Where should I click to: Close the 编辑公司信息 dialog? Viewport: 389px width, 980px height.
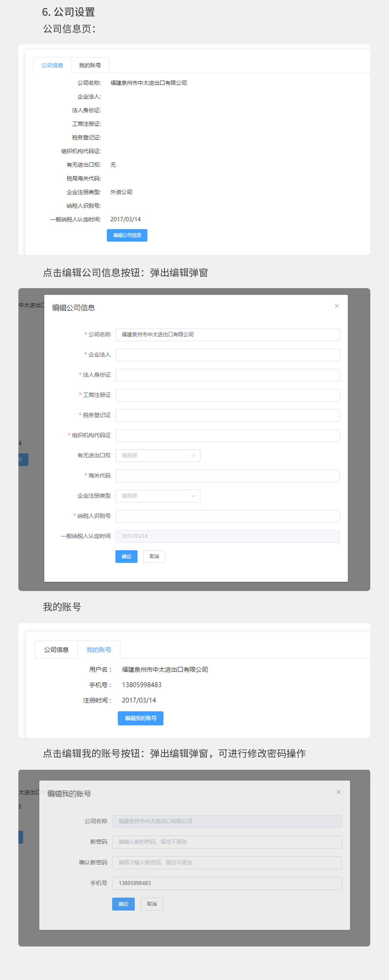tap(336, 306)
